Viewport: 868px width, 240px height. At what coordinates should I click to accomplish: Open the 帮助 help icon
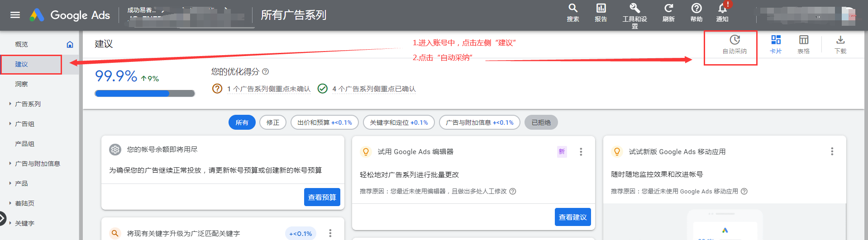(x=696, y=13)
